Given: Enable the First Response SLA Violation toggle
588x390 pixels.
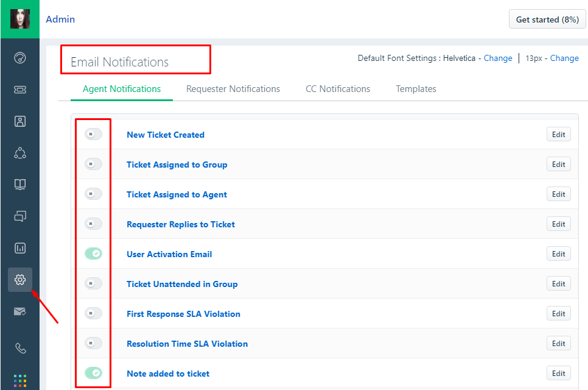Looking at the screenshot, I should 93,313.
